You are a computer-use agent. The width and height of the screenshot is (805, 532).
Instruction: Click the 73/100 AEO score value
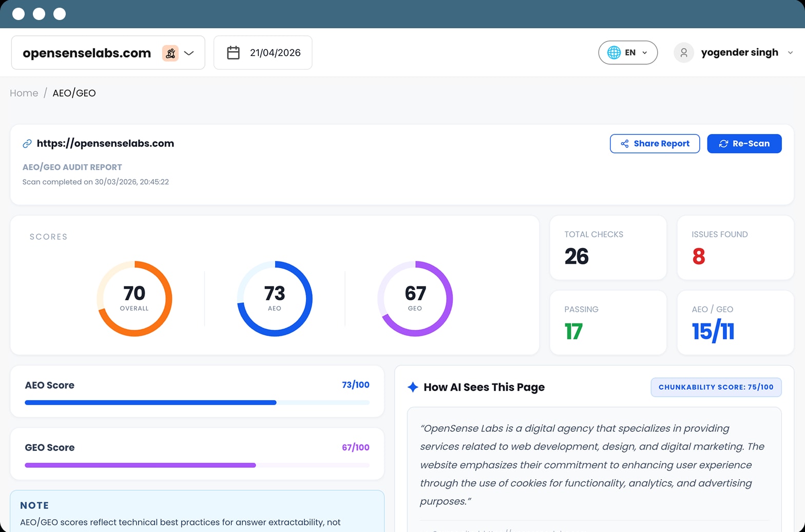pyautogui.click(x=356, y=385)
